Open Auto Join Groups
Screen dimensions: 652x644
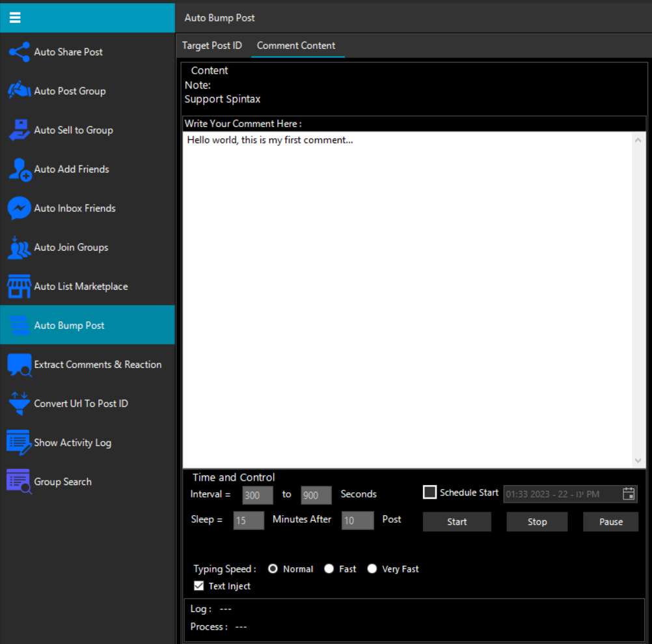(x=71, y=247)
